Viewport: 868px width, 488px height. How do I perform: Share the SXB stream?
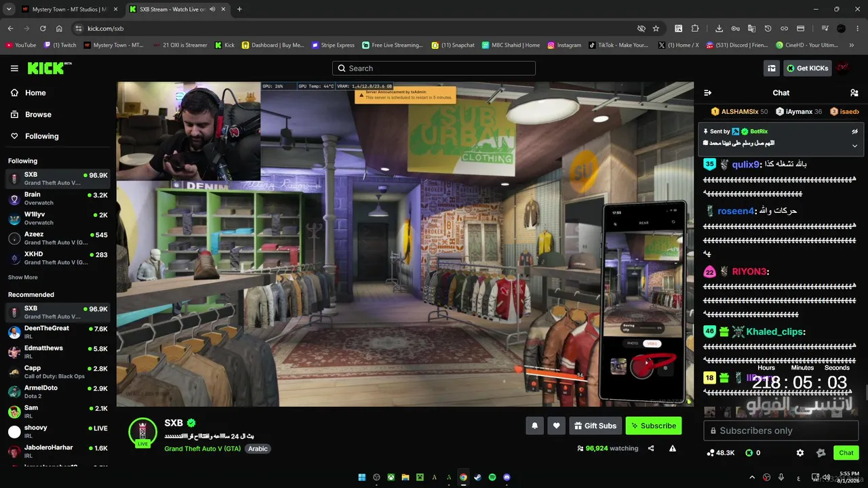[x=651, y=448]
